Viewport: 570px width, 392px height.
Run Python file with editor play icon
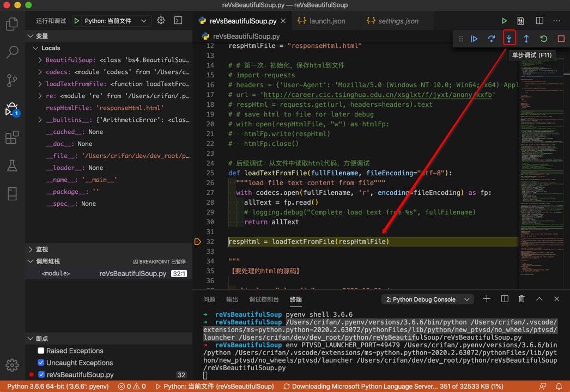point(504,21)
